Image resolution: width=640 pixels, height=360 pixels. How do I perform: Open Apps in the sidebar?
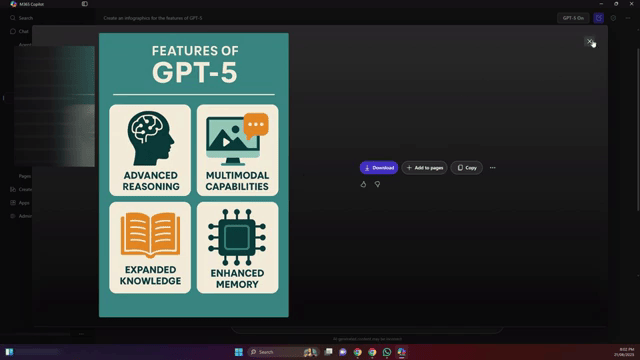tap(20, 203)
